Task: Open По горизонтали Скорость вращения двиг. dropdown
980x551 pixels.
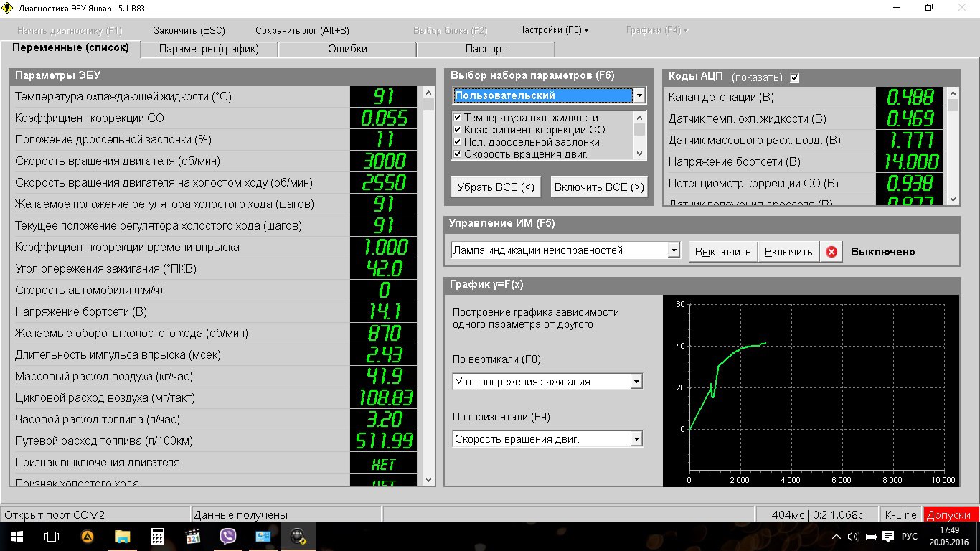Action: point(636,439)
